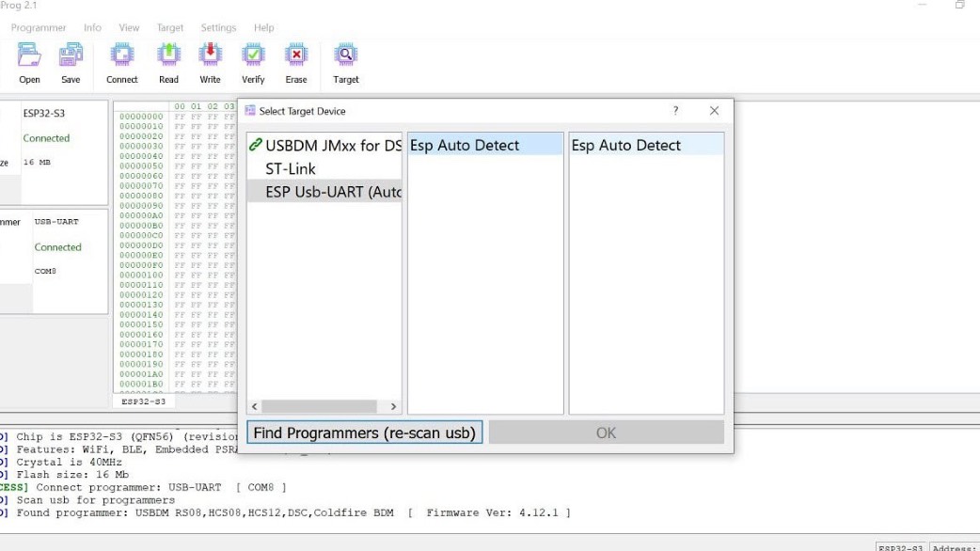Select the ESP Usb-UART (Auto) entry
Image resolution: width=980 pixels, height=551 pixels.
click(324, 192)
